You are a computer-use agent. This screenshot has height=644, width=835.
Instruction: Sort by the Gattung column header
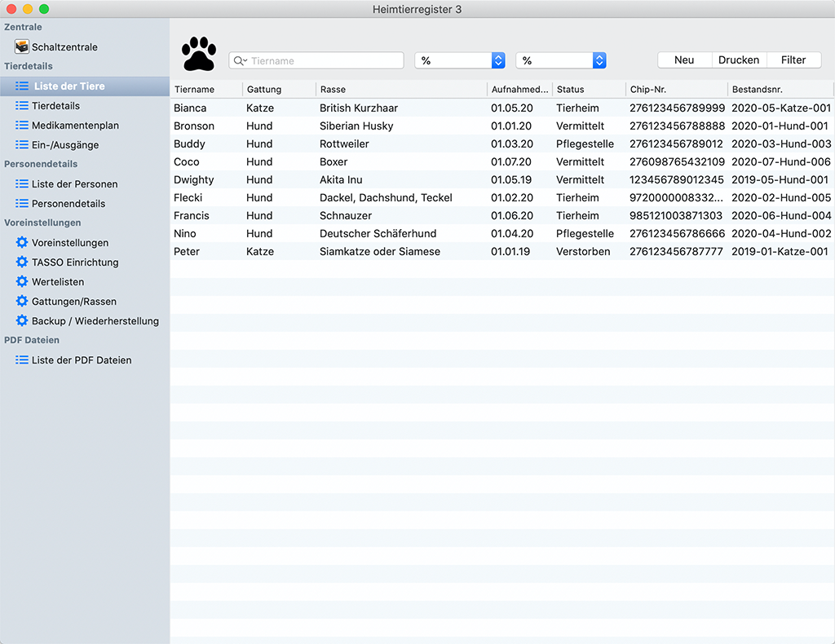point(280,90)
